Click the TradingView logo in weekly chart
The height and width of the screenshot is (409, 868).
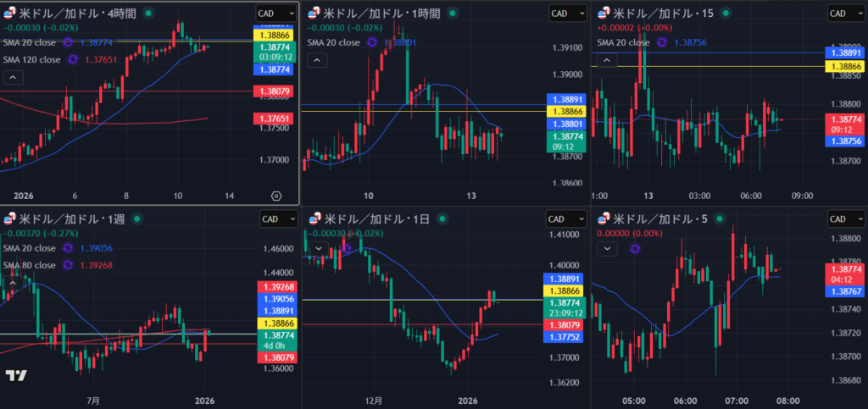tap(16, 376)
